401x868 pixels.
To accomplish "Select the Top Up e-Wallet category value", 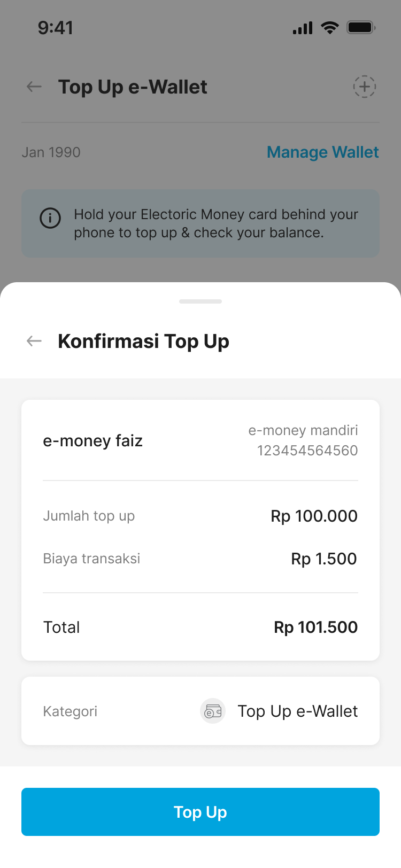I will [298, 711].
